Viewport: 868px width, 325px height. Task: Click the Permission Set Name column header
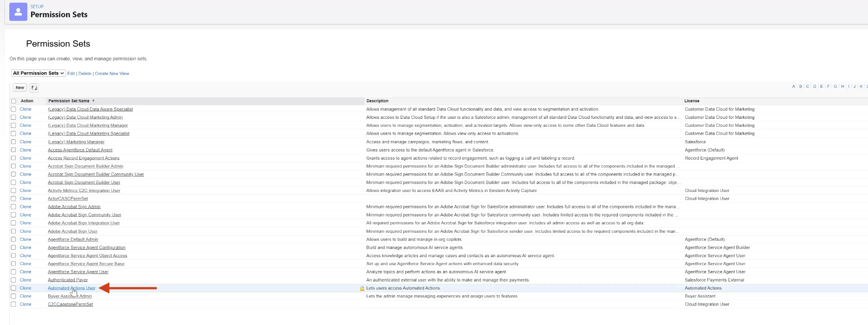click(69, 101)
